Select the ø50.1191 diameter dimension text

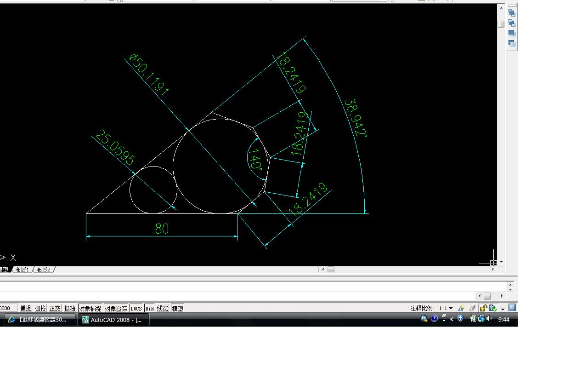pos(149,75)
